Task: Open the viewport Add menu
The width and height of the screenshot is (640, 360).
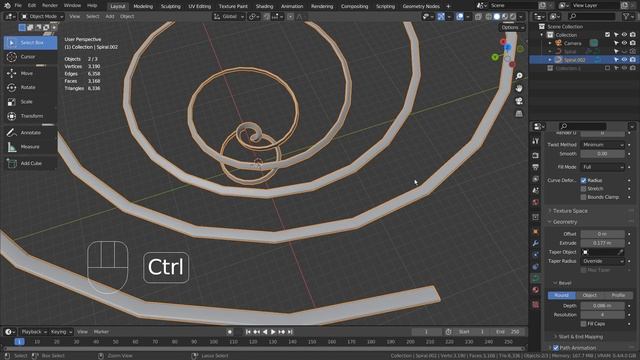Action: (x=110, y=17)
